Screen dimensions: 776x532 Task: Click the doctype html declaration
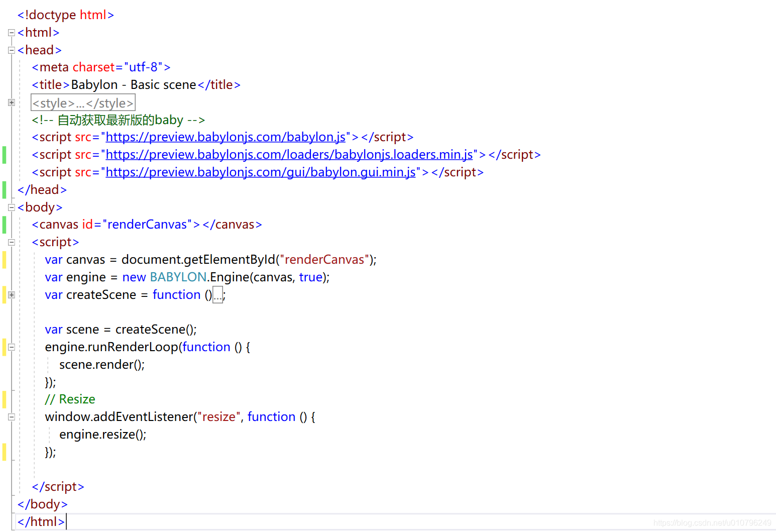tap(66, 15)
